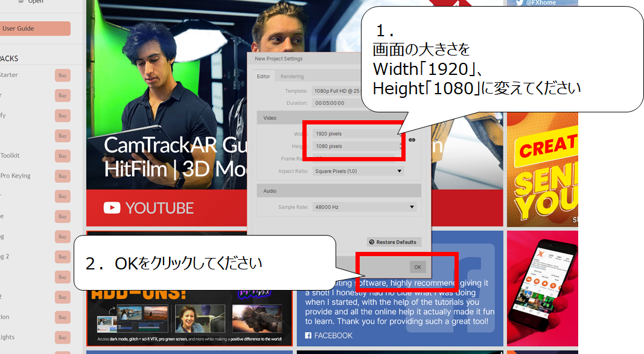Click Buy next to Toolkit

[62, 156]
